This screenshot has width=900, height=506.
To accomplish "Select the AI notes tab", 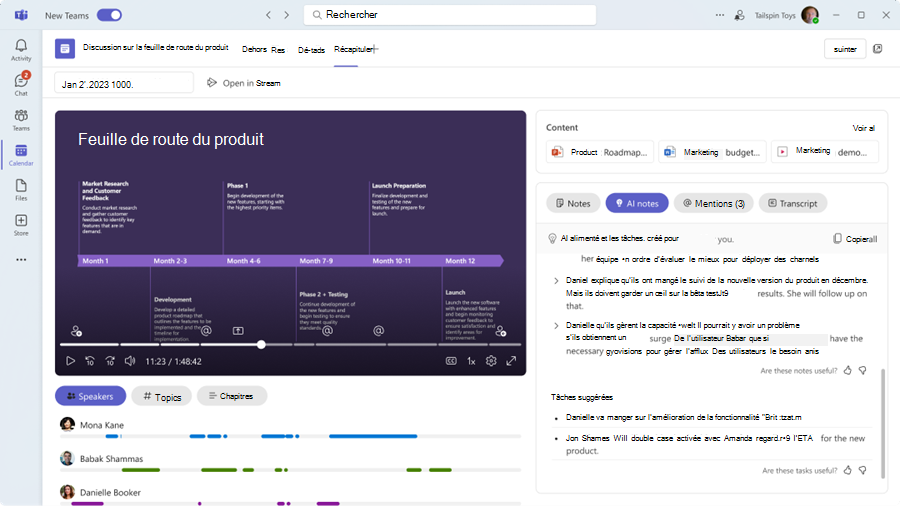I will [637, 203].
